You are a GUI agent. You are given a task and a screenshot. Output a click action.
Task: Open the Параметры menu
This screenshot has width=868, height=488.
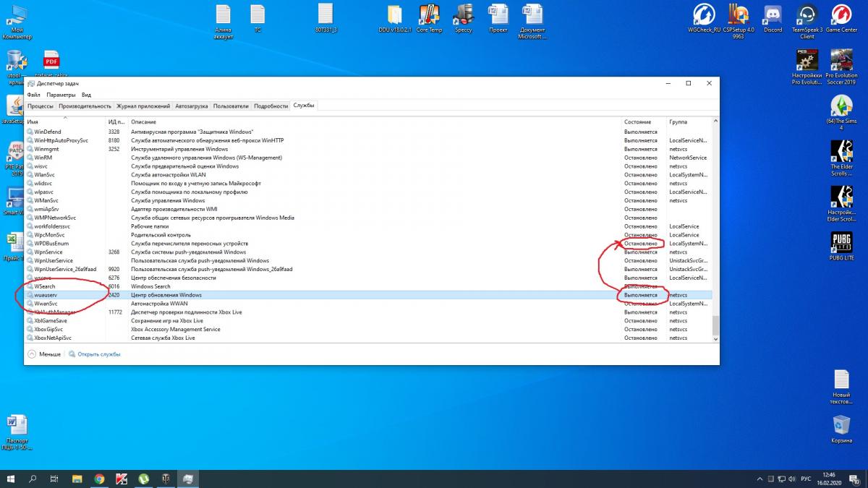(61, 95)
